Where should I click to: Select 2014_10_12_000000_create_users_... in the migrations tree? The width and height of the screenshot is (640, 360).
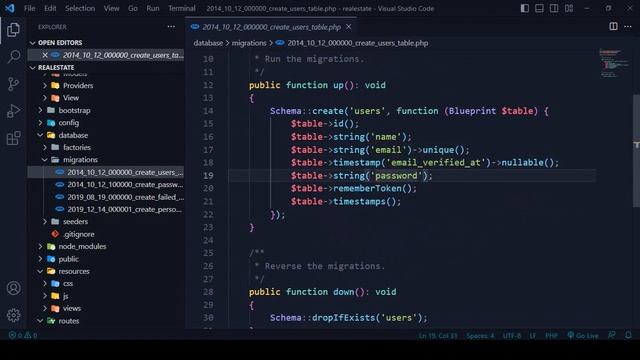106,172
